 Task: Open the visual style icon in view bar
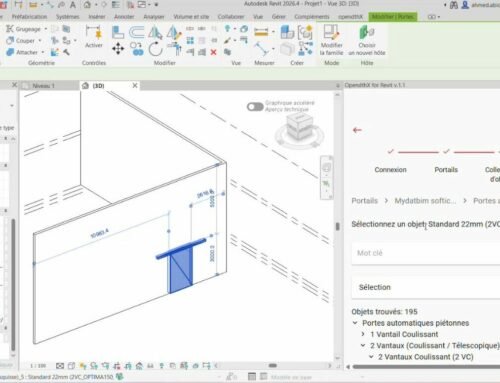[x=71, y=366]
